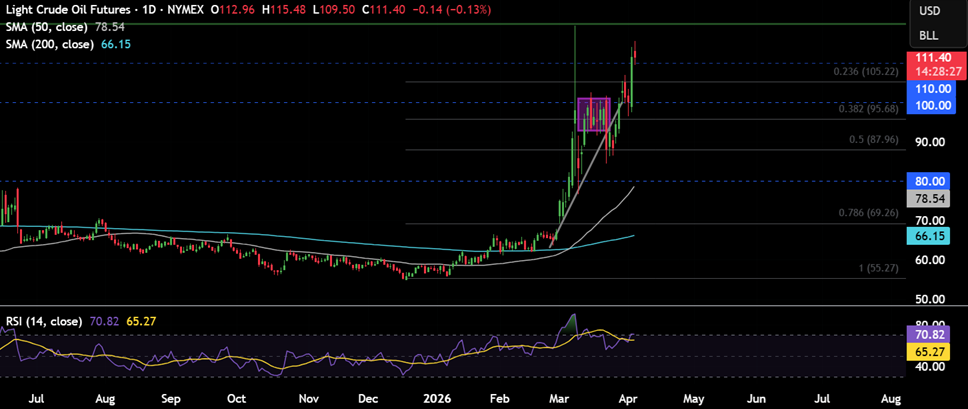968x409 pixels.
Task: Select the 0.382 (95.68) Fibonacci level
Action: tap(868, 108)
